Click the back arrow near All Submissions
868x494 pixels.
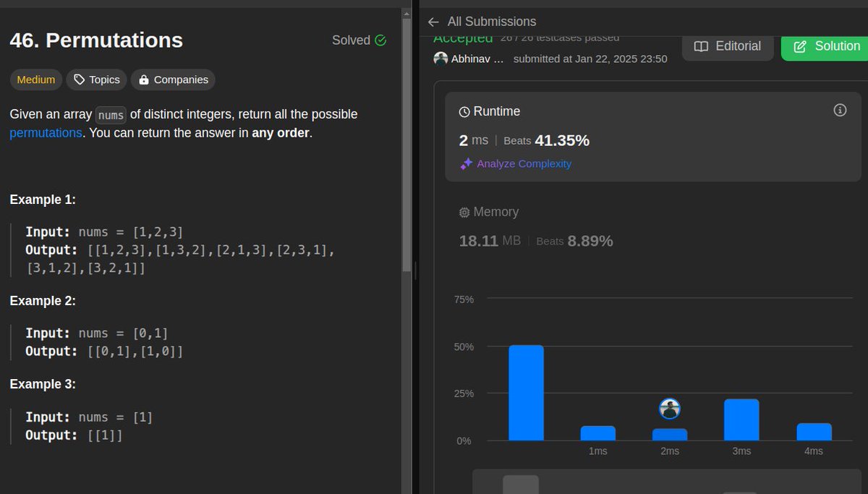point(433,21)
